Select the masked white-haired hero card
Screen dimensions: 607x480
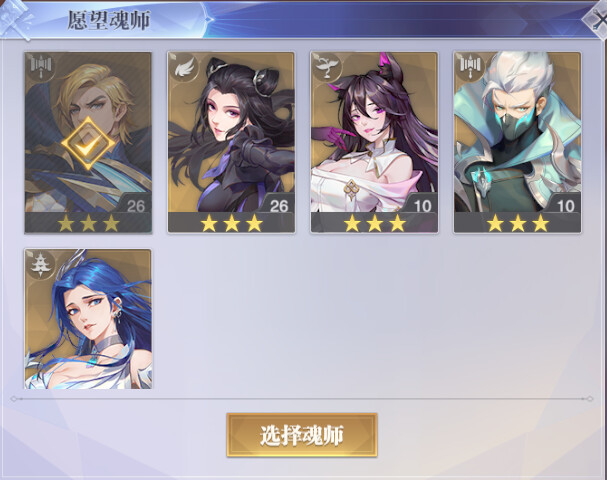point(518,142)
